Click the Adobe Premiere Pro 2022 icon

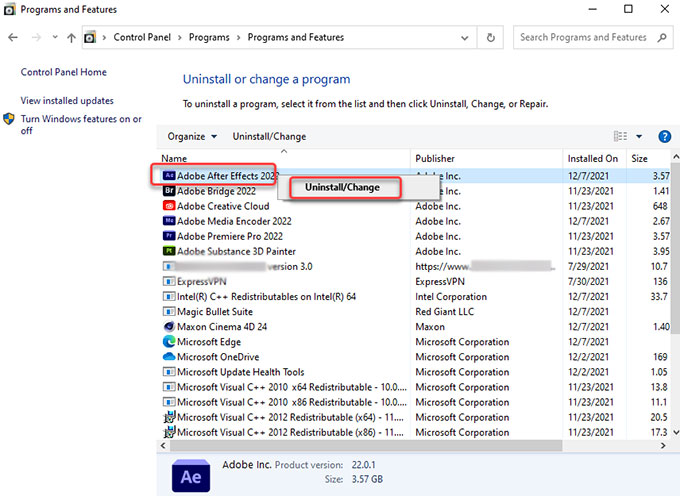pos(169,236)
